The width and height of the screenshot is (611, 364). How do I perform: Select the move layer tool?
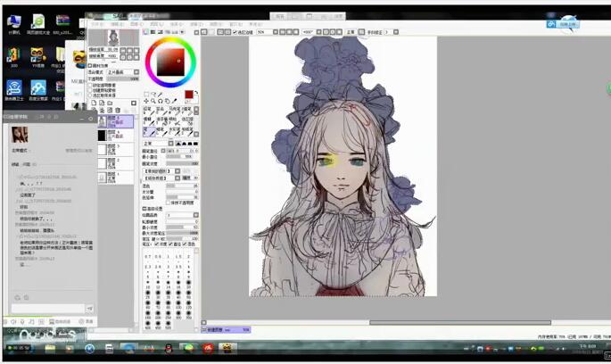pos(146,101)
